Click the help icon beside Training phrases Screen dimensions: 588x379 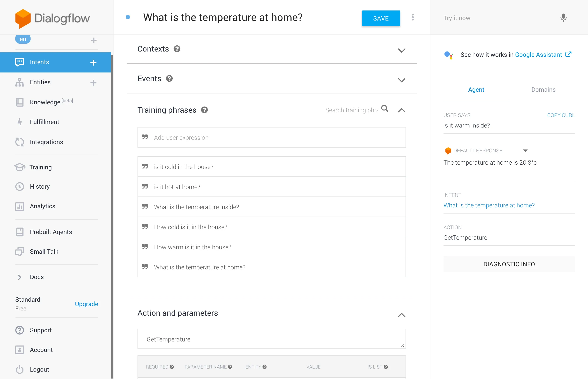[204, 110]
